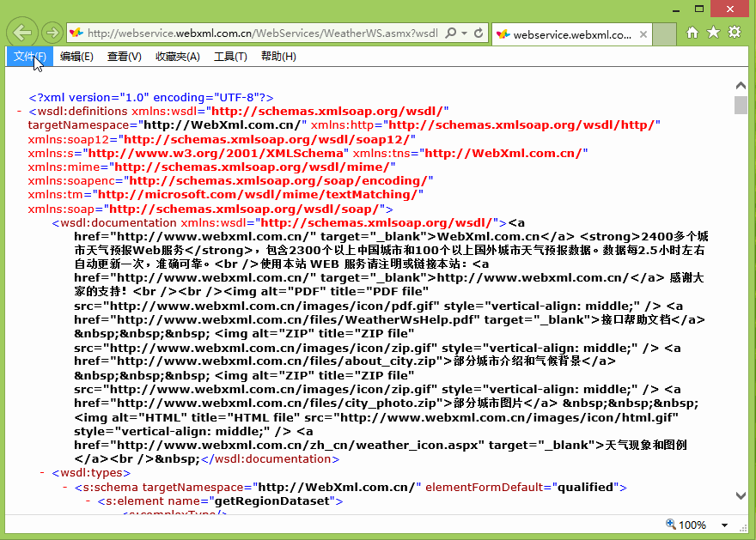
Task: Click the elementFormDefault "qualified" value
Action: point(585,488)
